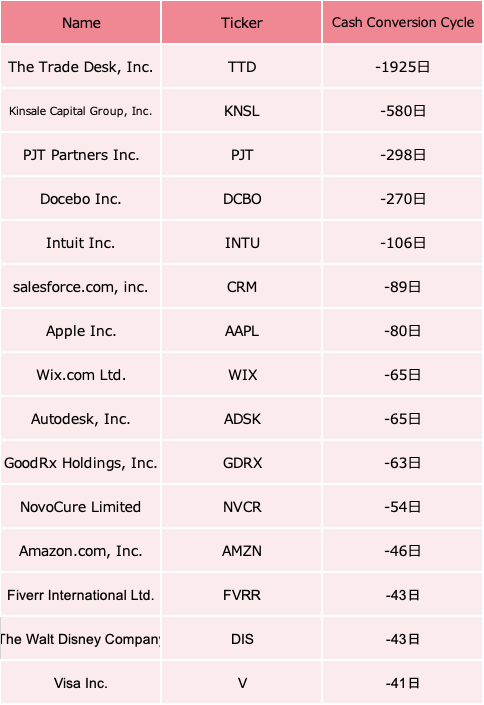The width and height of the screenshot is (484, 705).
Task: Select the Name column header
Action: click(81, 22)
